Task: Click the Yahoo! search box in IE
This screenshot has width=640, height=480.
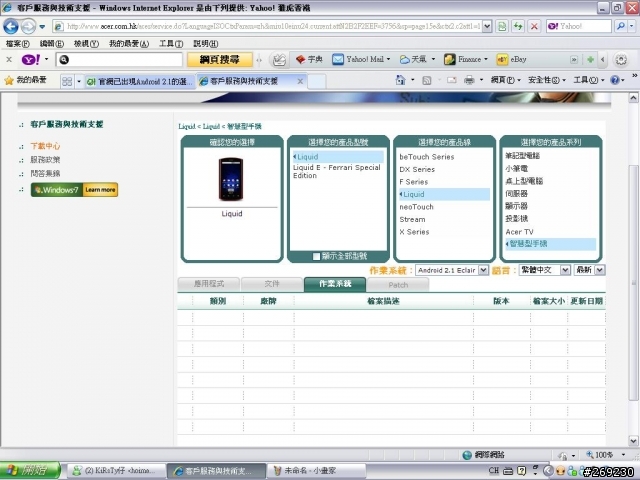Action: (579, 27)
